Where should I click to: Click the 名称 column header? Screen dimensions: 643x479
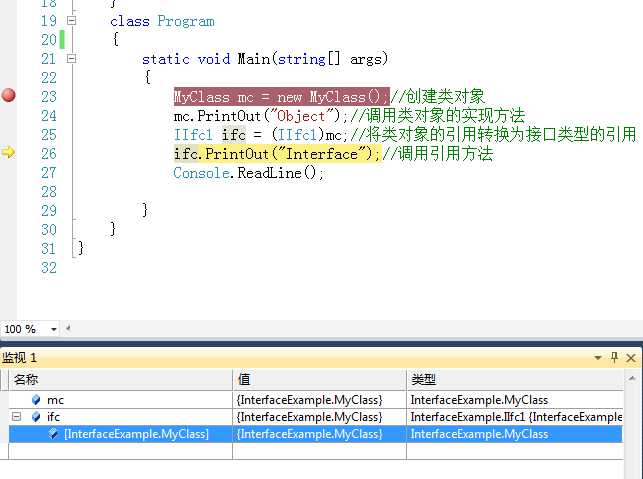coord(120,379)
